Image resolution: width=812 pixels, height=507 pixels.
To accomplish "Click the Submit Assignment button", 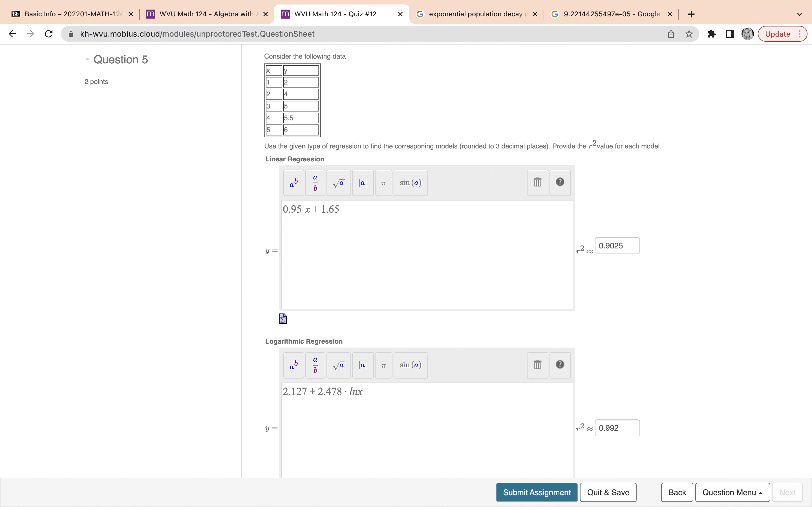I will point(536,492).
